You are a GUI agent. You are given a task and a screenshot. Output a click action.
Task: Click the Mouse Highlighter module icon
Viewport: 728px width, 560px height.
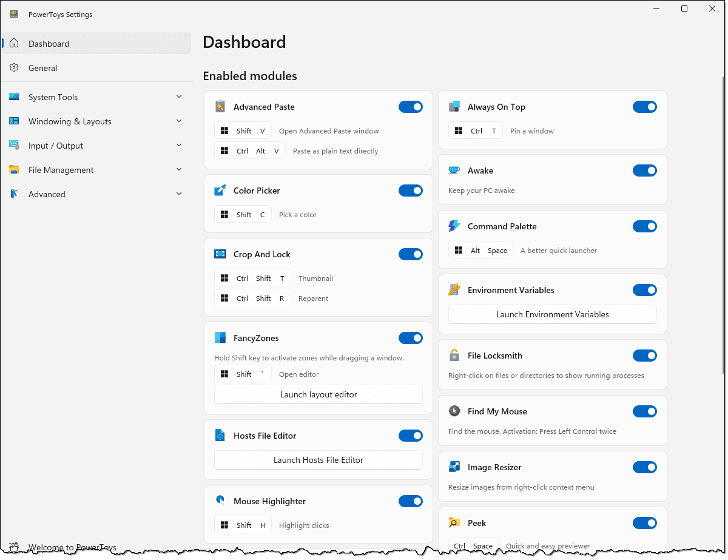tap(220, 501)
